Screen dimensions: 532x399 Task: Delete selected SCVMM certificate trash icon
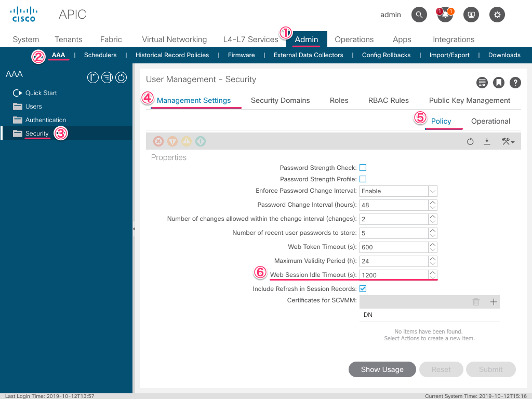click(476, 302)
